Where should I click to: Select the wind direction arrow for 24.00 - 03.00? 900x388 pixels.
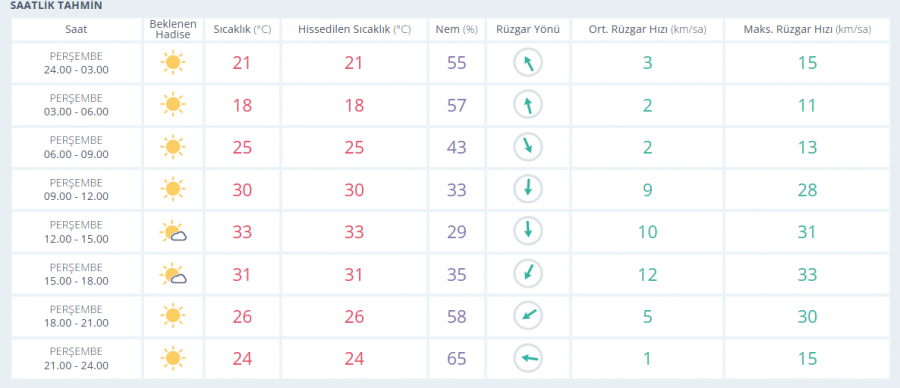pos(527,63)
